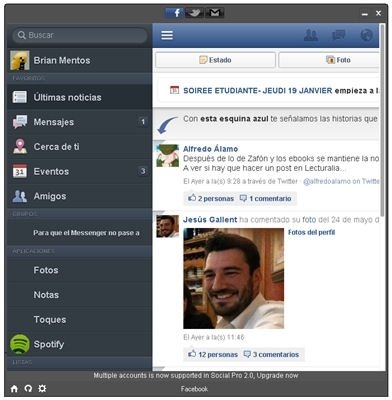The height and width of the screenshot is (400, 392).
Task: Click the Facebook label in bottom bar
Action: [194, 389]
